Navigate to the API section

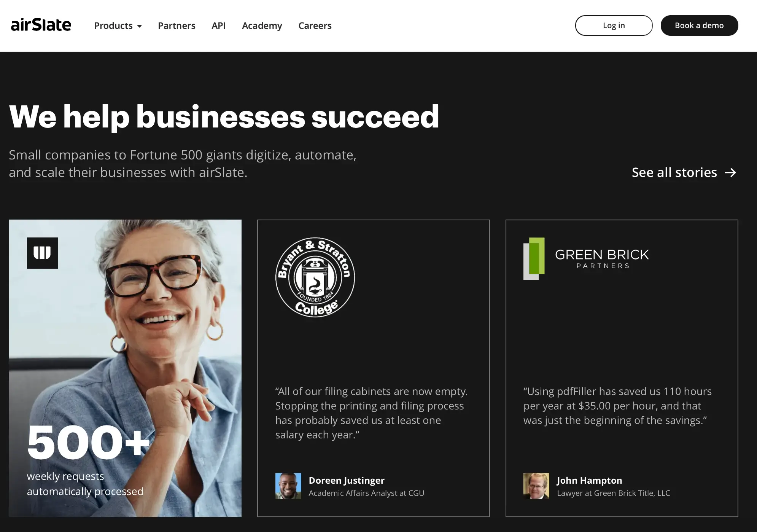point(218,25)
